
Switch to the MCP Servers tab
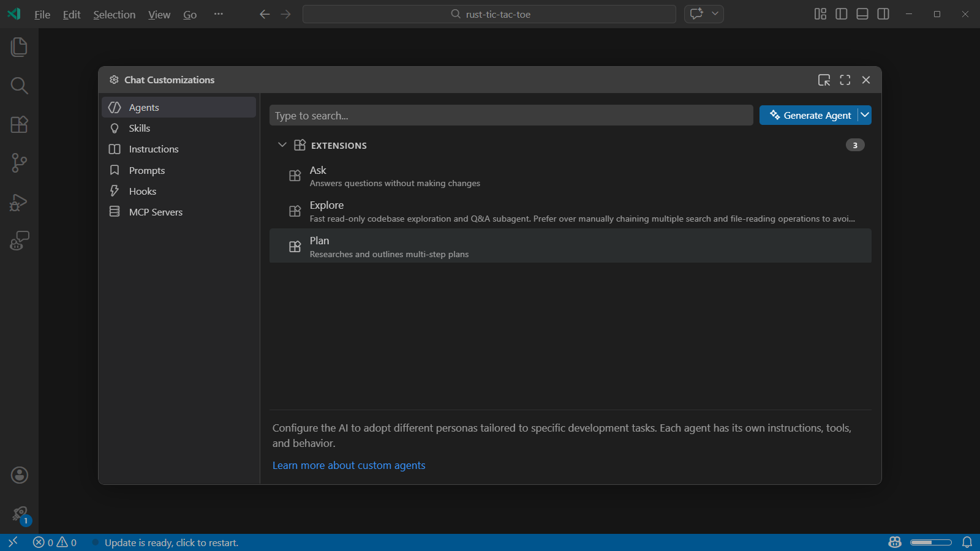click(155, 211)
